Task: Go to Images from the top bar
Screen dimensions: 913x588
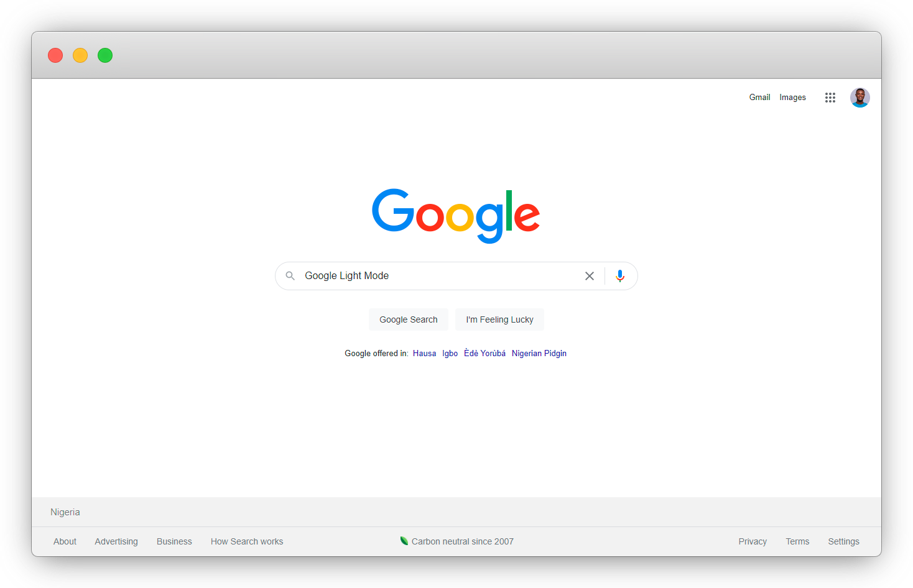Action: click(792, 98)
